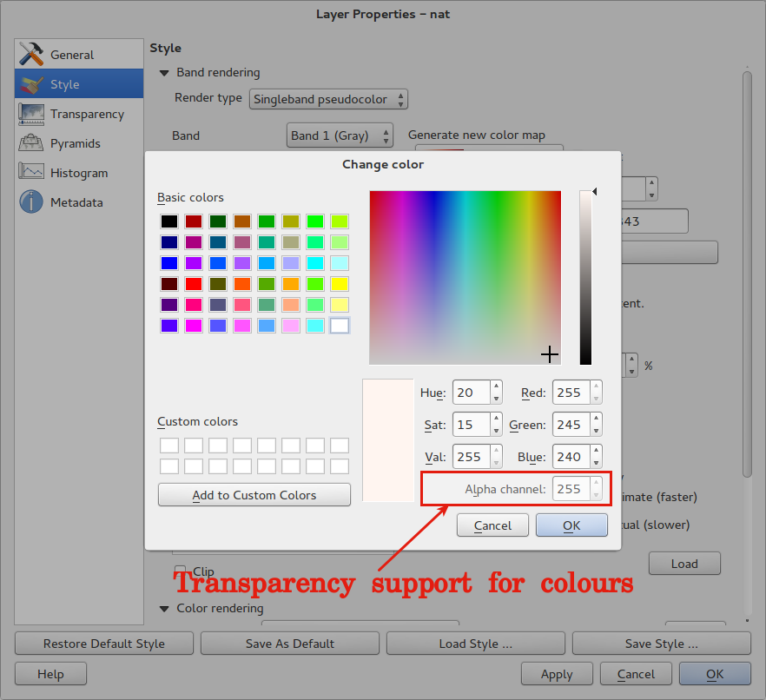Screen dimensions: 766x700
Task: Collapse the Color rendering section
Action: pyautogui.click(x=163, y=609)
